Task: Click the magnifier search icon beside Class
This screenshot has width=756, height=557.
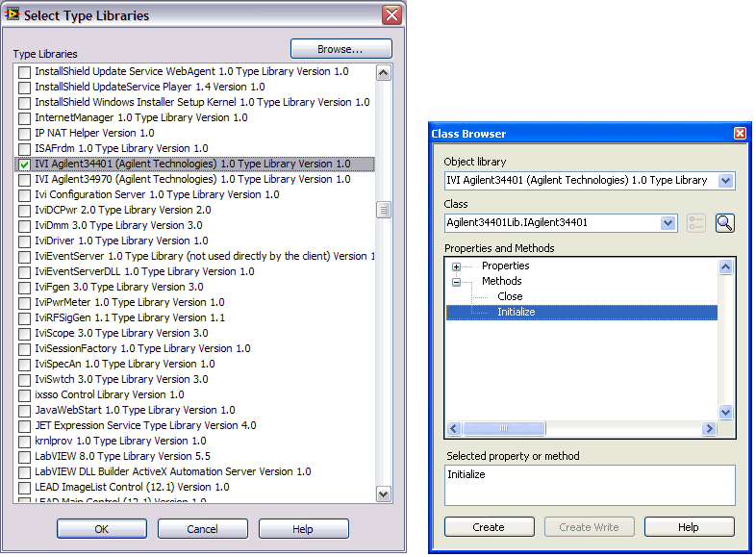Action: tap(724, 223)
